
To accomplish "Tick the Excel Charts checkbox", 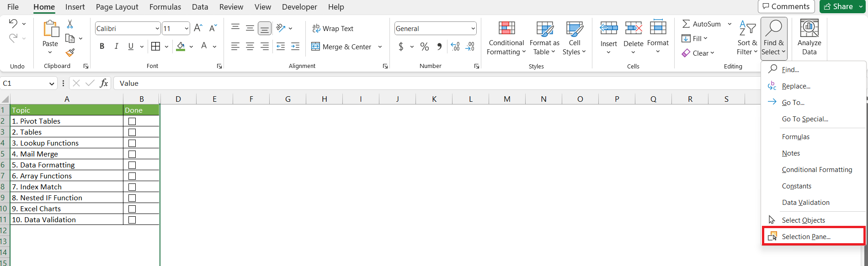I will pyautogui.click(x=132, y=209).
